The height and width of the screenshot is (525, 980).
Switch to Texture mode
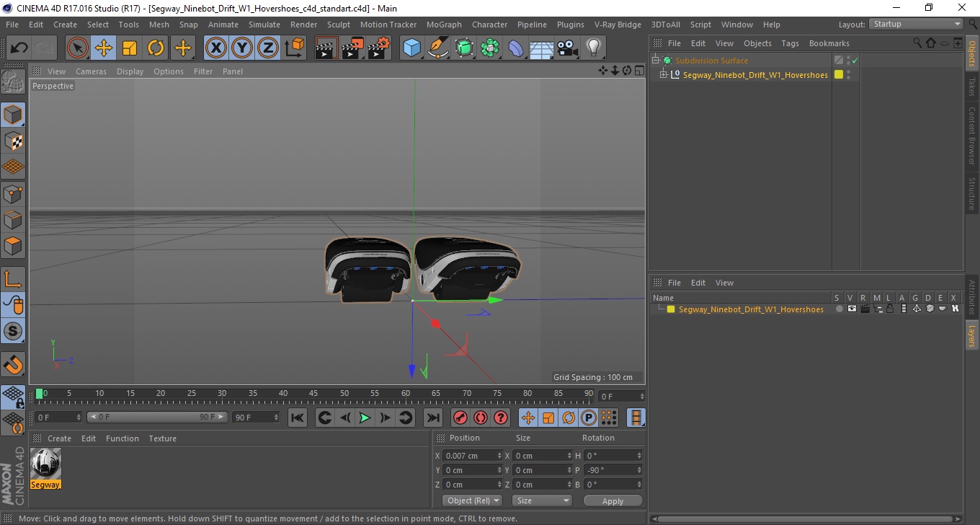tap(13, 141)
